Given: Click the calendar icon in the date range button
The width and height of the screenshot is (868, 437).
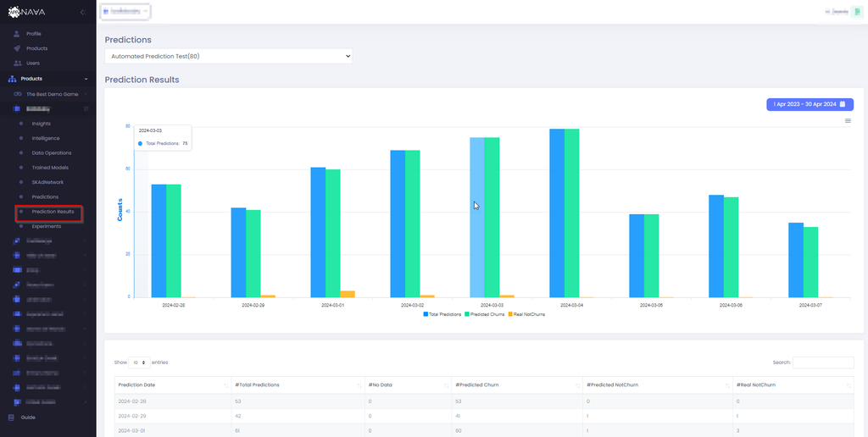Looking at the screenshot, I should (842, 104).
